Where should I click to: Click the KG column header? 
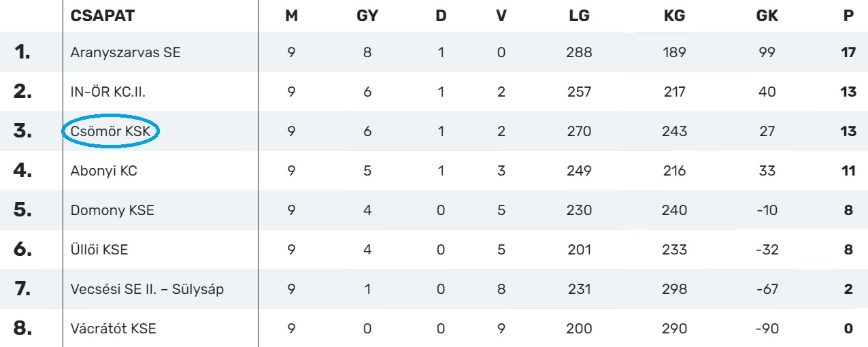point(673,16)
